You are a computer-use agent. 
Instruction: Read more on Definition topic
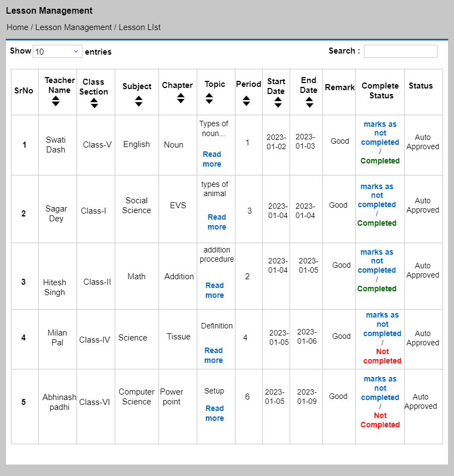coord(214,355)
